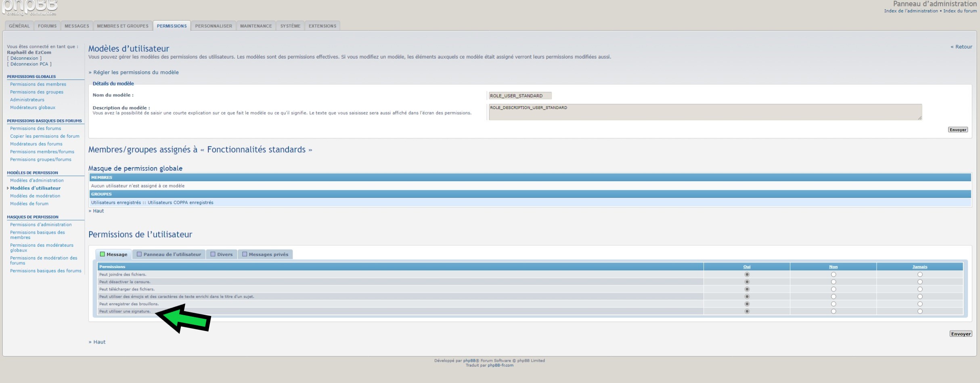Select Oui for 'Peut enregistrer des brouillons'
The image size is (980, 383).
click(x=747, y=304)
